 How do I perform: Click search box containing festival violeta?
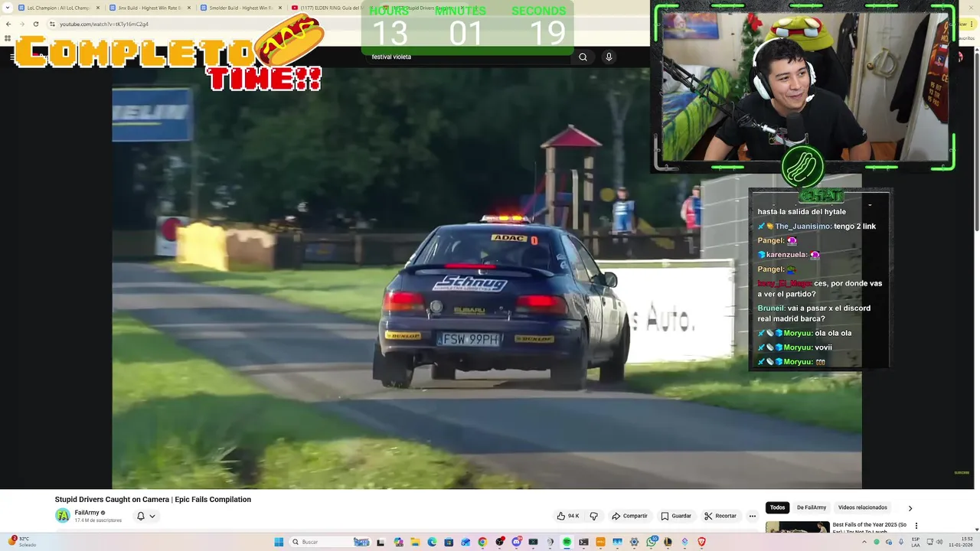(x=467, y=57)
